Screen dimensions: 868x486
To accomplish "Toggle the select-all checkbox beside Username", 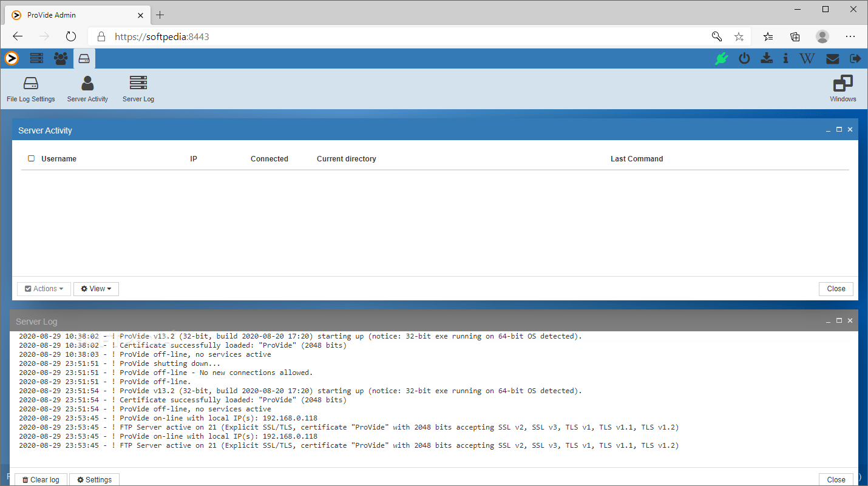I will (x=32, y=158).
